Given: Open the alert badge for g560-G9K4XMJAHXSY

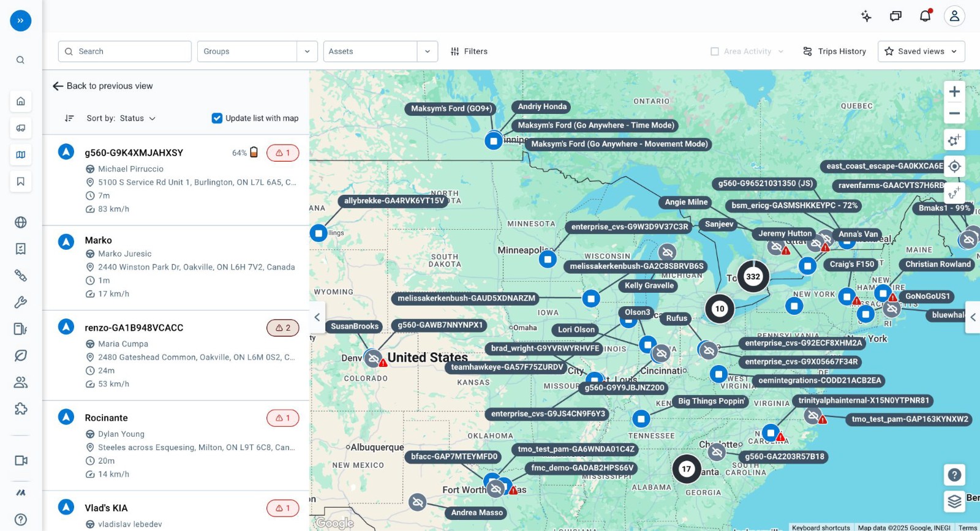Looking at the screenshot, I should (x=282, y=153).
